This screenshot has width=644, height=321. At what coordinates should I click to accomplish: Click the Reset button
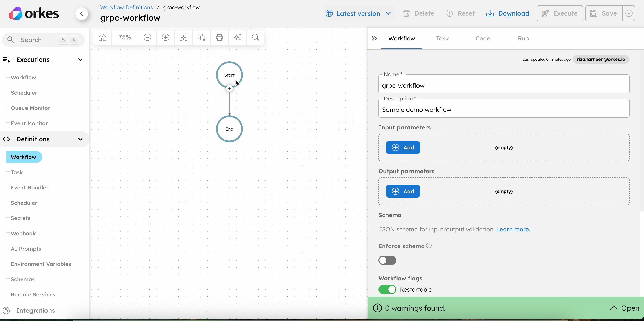pos(460,13)
